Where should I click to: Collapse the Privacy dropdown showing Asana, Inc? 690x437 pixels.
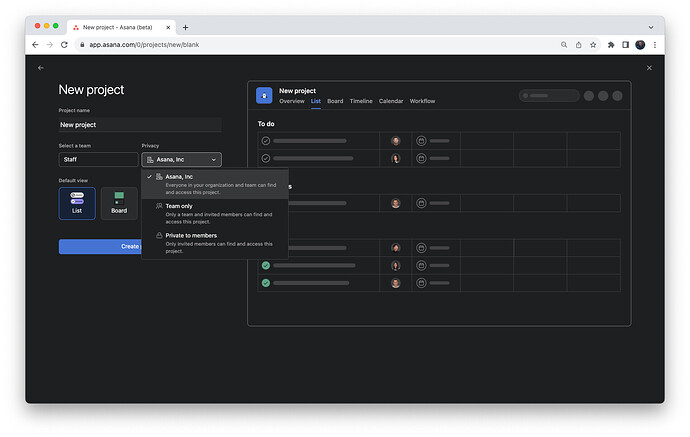click(181, 159)
